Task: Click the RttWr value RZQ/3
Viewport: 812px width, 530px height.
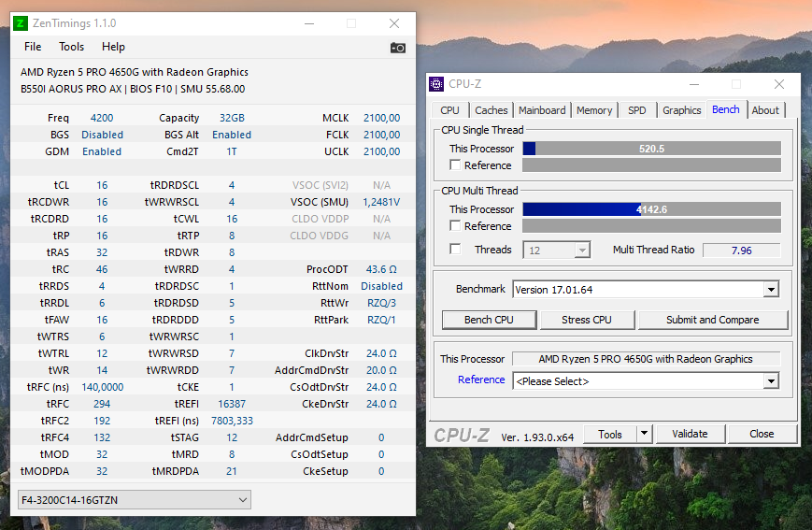Action: tap(381, 303)
